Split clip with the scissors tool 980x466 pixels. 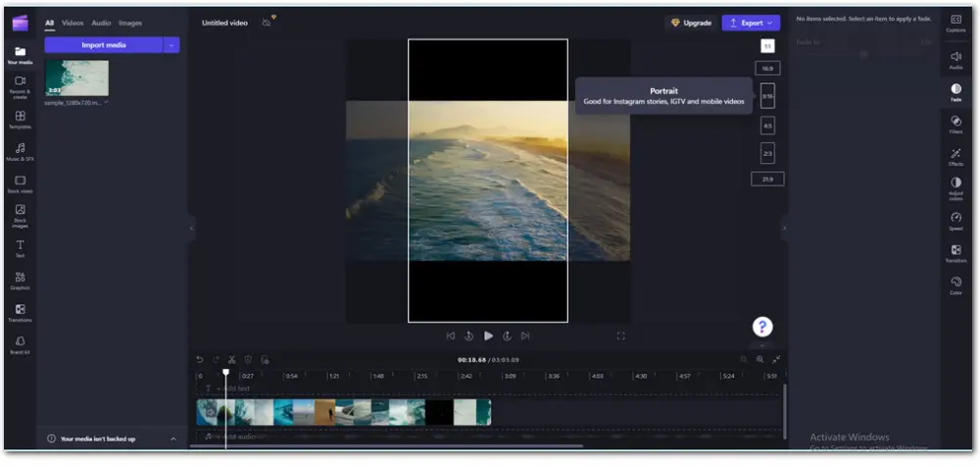point(232,360)
